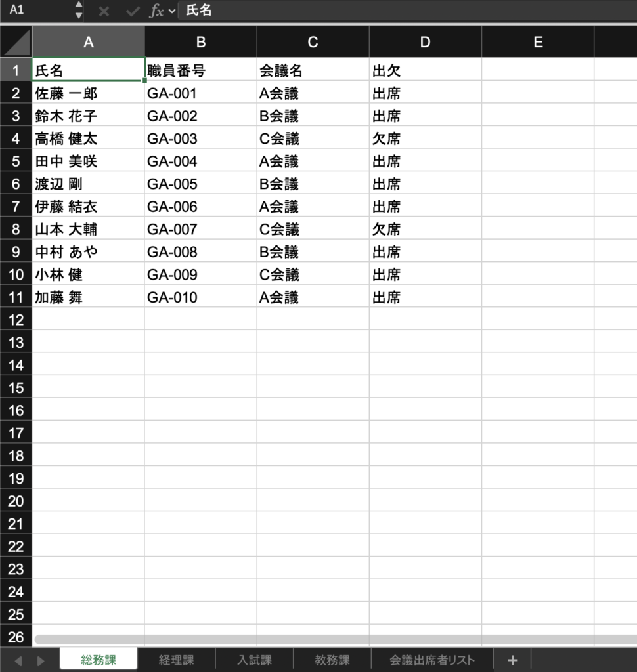Open the insert function fx button
The image size is (637, 672).
pyautogui.click(x=156, y=11)
